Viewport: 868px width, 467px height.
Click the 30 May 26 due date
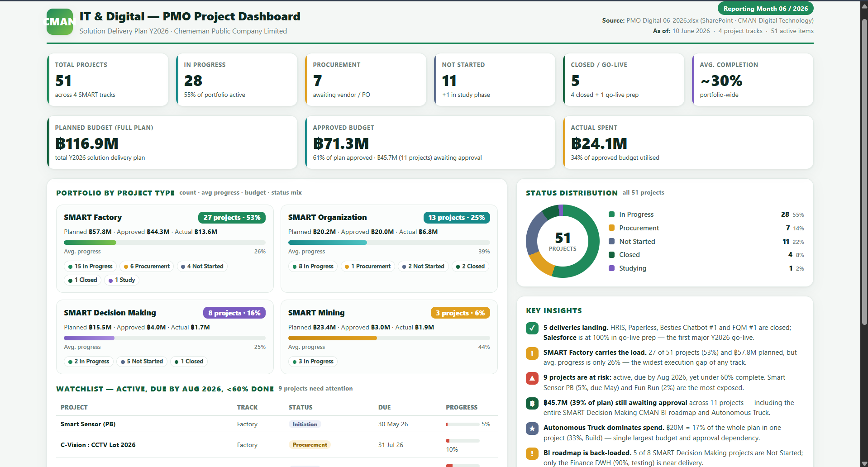[x=393, y=424]
